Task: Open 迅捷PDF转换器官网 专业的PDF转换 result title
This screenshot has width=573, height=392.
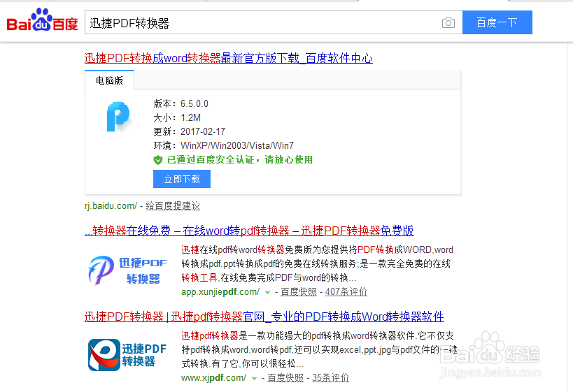Action: pyautogui.click(x=264, y=317)
